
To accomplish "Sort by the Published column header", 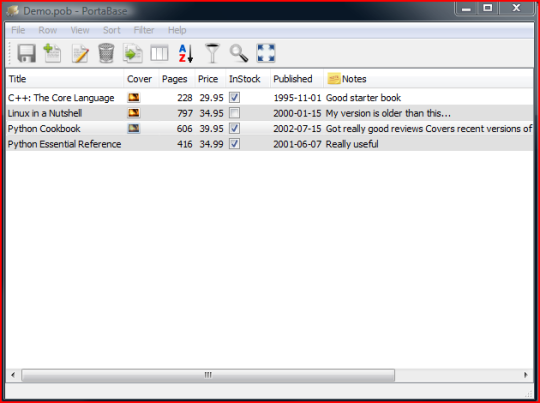I will (297, 79).
